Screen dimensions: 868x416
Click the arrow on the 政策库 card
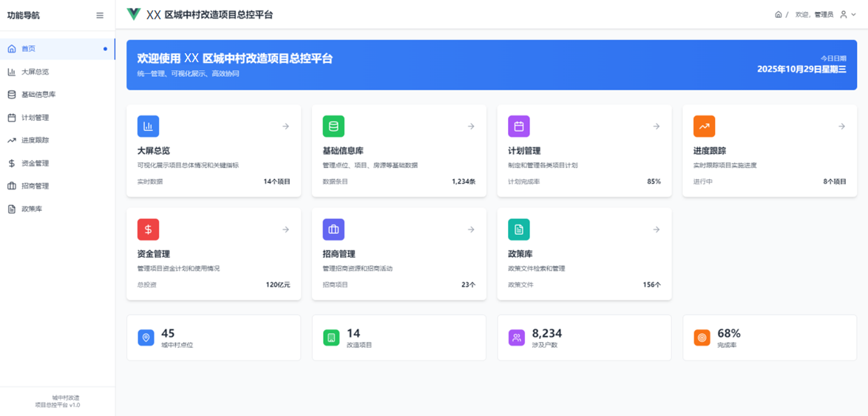[656, 229]
